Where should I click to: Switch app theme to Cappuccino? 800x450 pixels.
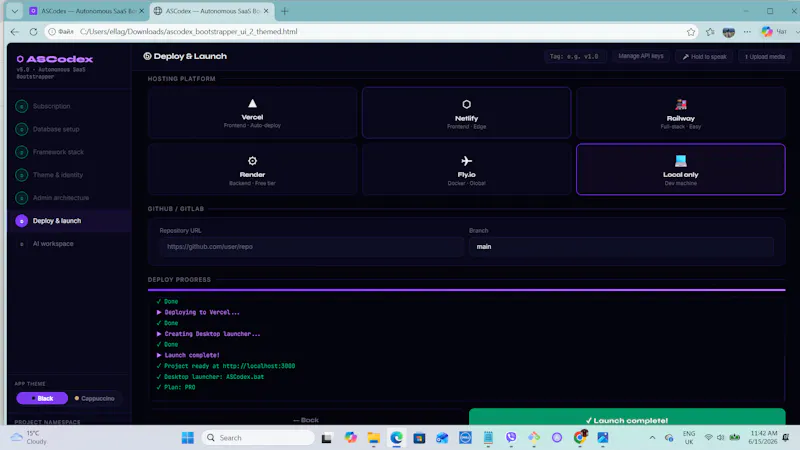click(x=94, y=398)
